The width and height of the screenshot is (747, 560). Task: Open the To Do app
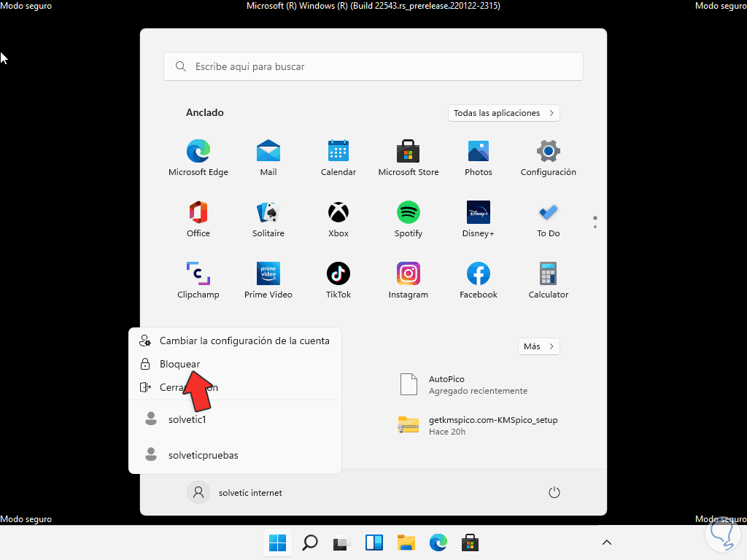pos(549,219)
